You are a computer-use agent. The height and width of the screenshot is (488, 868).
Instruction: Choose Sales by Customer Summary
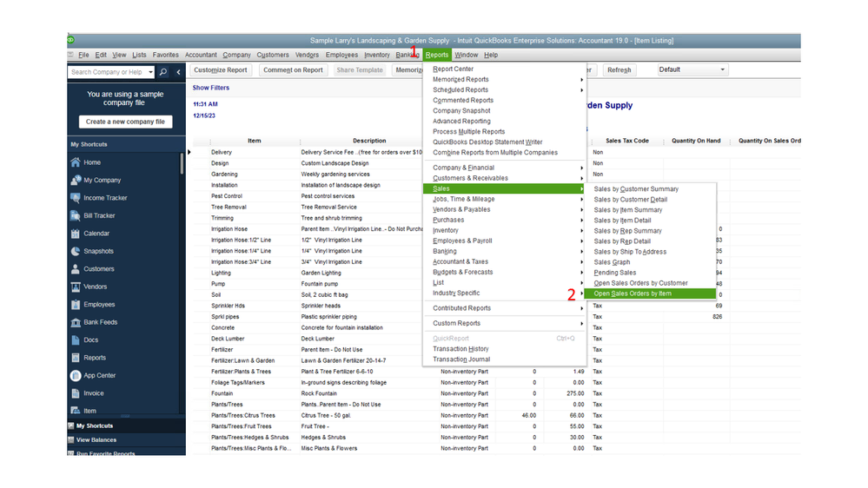[x=636, y=189]
